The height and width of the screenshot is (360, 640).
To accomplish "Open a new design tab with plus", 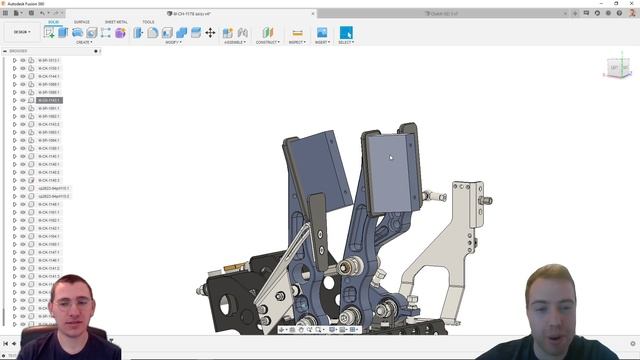I will (575, 13).
